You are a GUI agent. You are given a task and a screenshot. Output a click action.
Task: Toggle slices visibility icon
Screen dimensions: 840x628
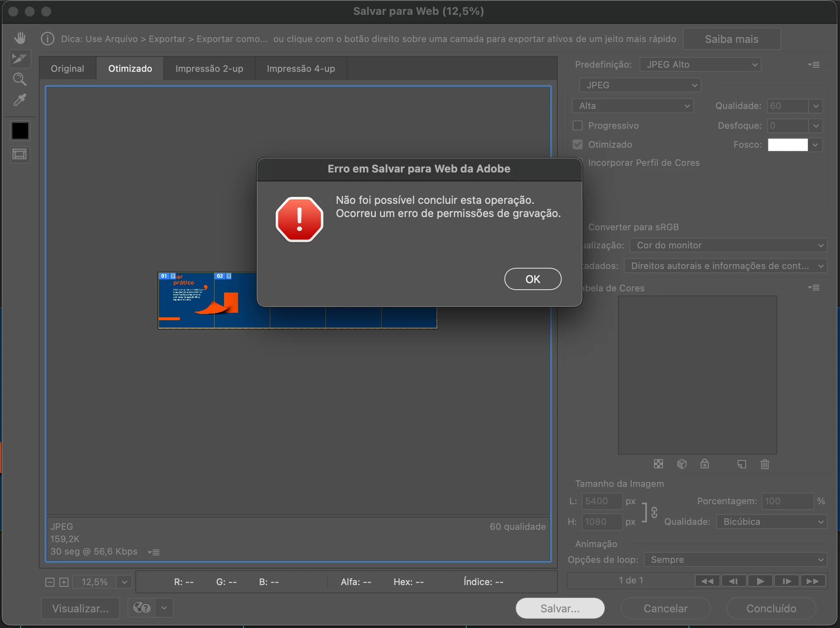click(x=20, y=155)
